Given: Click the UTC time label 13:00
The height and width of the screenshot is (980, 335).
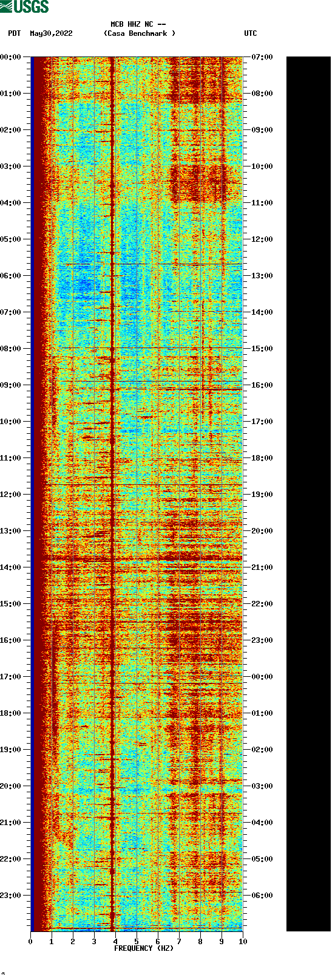Looking at the screenshot, I should tap(262, 276).
